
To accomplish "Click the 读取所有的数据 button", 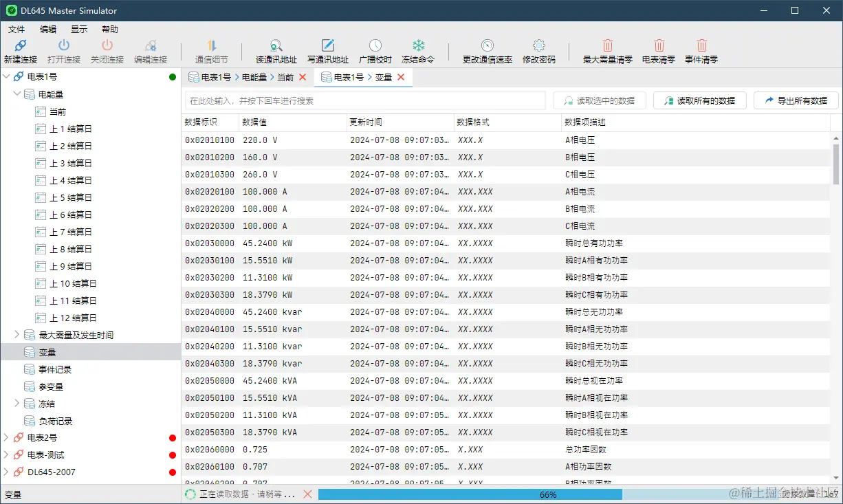I will click(x=699, y=100).
